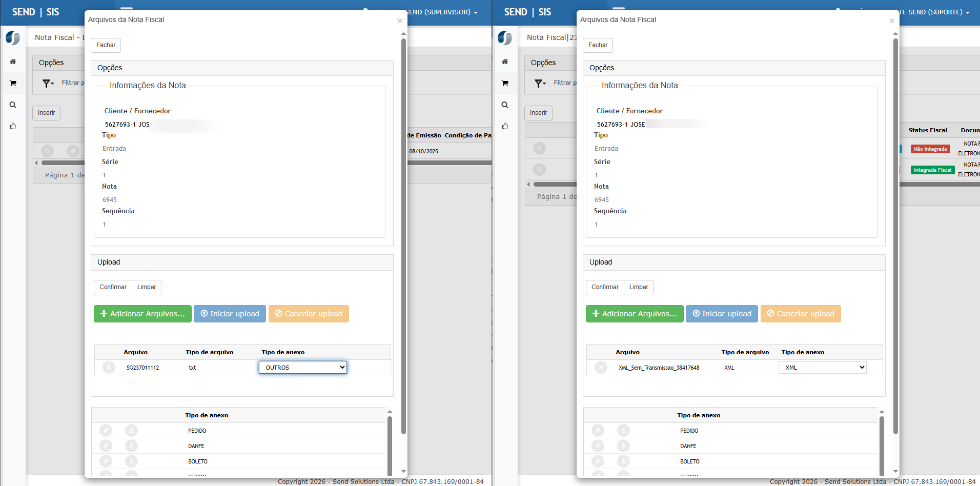Remove file SG237011112 using its X icon

(x=109, y=368)
